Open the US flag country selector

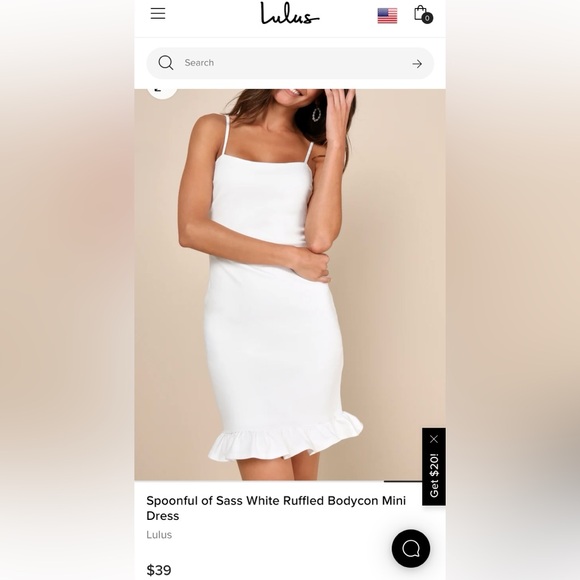coord(387,16)
